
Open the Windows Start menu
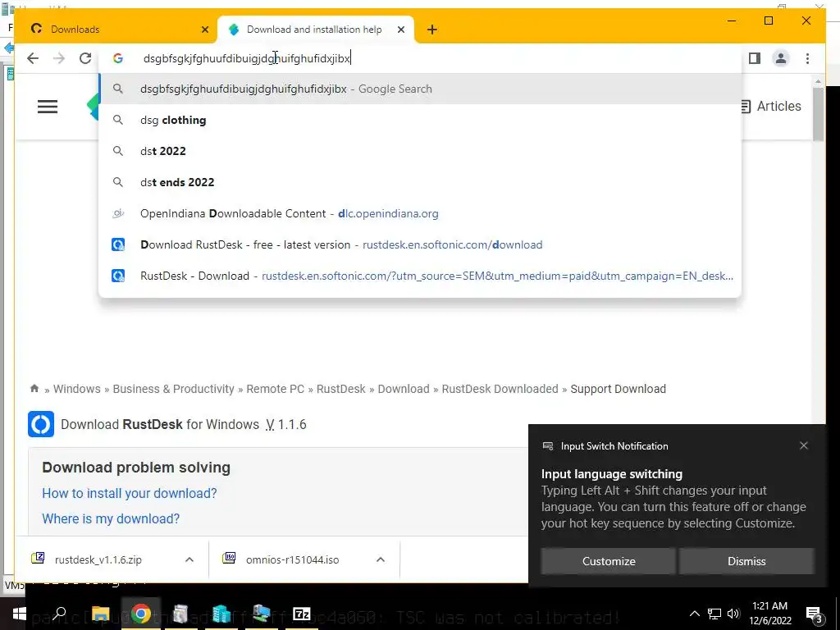click(20, 614)
